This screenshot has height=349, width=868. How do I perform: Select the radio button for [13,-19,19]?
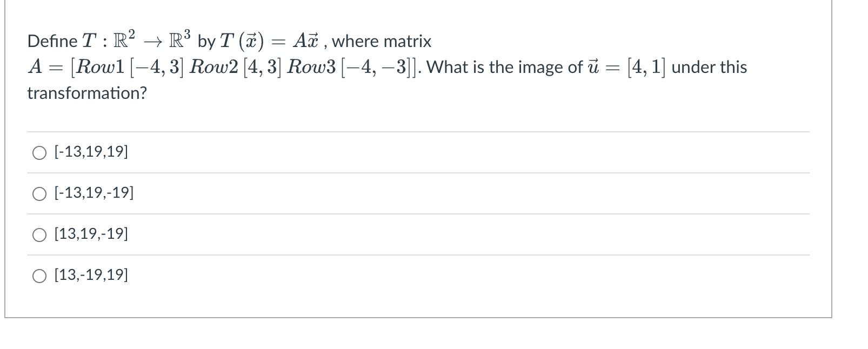tap(38, 276)
